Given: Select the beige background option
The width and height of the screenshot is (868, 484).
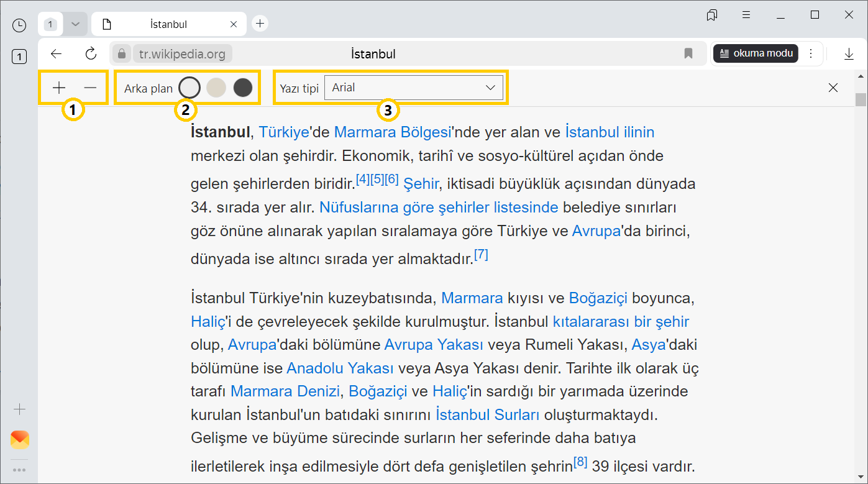Looking at the screenshot, I should 216,88.
